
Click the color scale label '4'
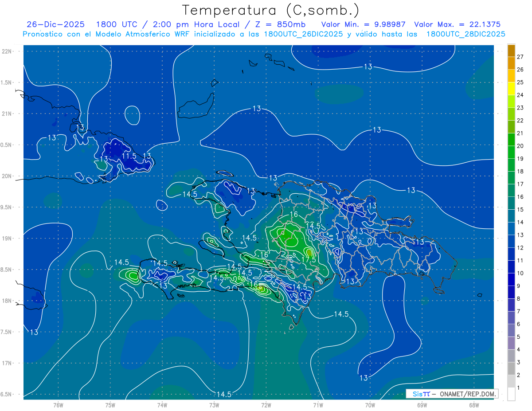[x=519, y=349]
